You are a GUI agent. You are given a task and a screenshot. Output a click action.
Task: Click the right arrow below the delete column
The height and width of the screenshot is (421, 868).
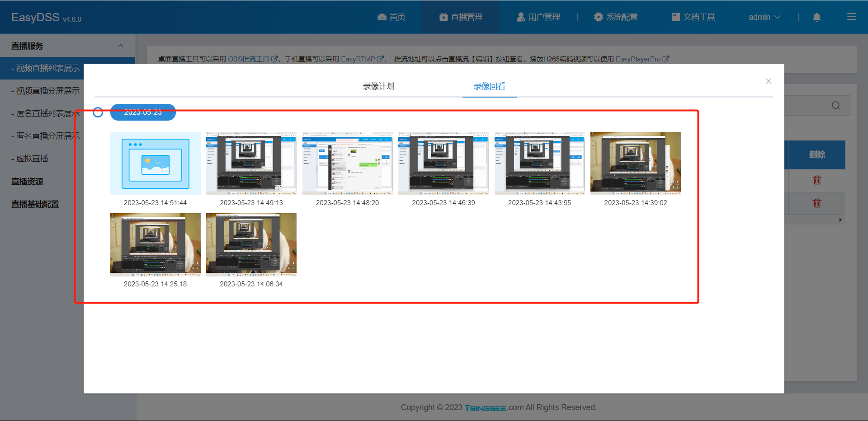coord(840,220)
